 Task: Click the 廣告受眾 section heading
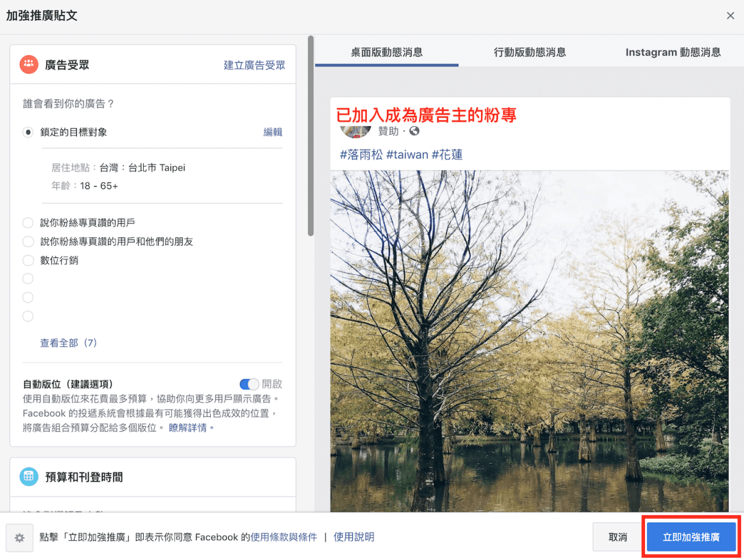point(67,64)
